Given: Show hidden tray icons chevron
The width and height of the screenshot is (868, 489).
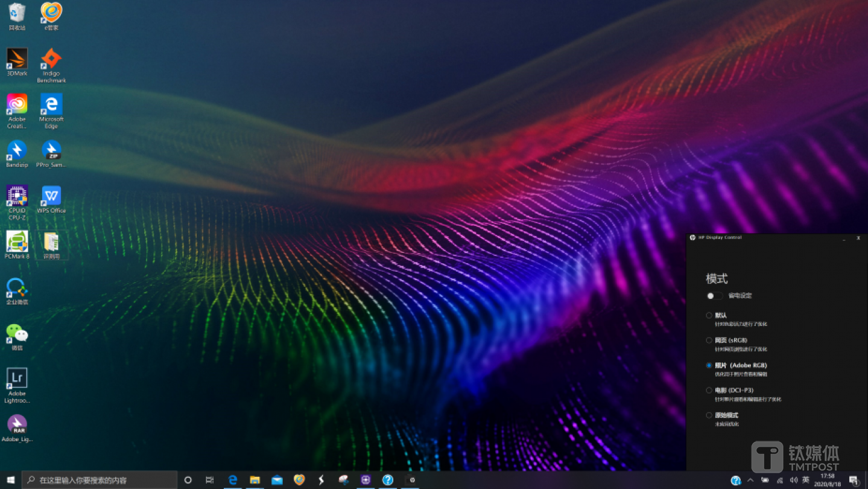Looking at the screenshot, I should pos(750,480).
